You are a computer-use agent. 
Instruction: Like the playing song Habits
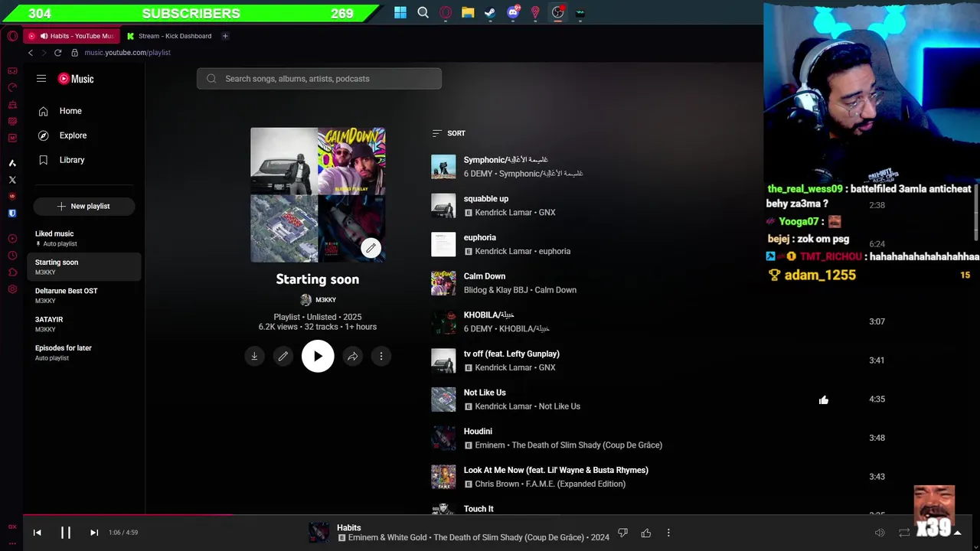tap(646, 533)
